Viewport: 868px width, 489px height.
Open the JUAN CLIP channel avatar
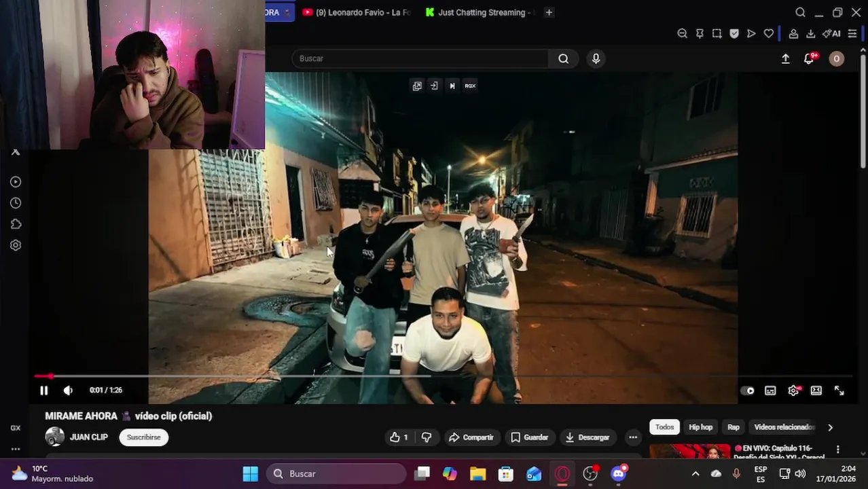[x=55, y=437]
